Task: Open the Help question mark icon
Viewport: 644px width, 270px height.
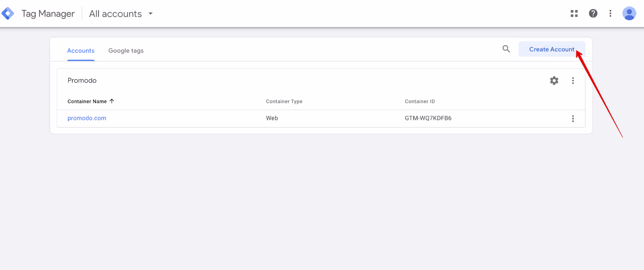Action: point(593,14)
